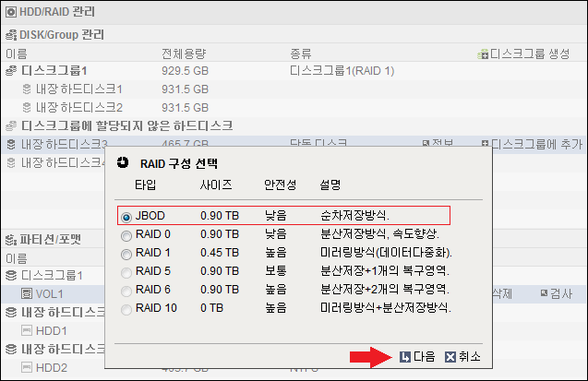Viewport: 588px width, 381px height.
Task: Select the RAID 10 radio button
Action: coord(126,309)
